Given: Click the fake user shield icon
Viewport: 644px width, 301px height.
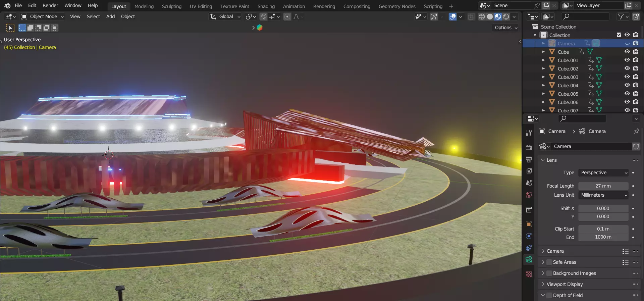Looking at the screenshot, I should 636,146.
